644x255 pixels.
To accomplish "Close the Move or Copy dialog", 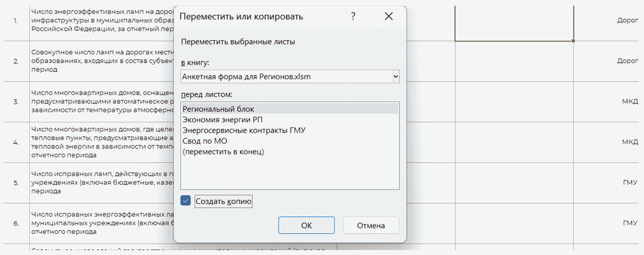I will 389,16.
